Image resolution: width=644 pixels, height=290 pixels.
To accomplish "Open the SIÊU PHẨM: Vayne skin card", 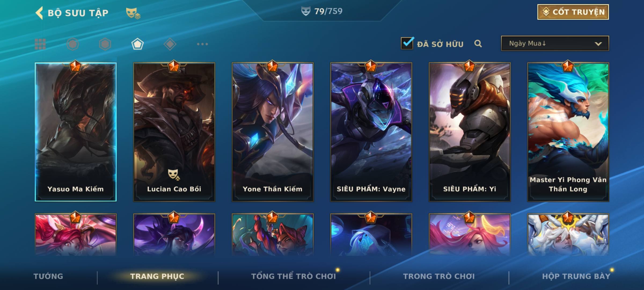I will pyautogui.click(x=371, y=132).
